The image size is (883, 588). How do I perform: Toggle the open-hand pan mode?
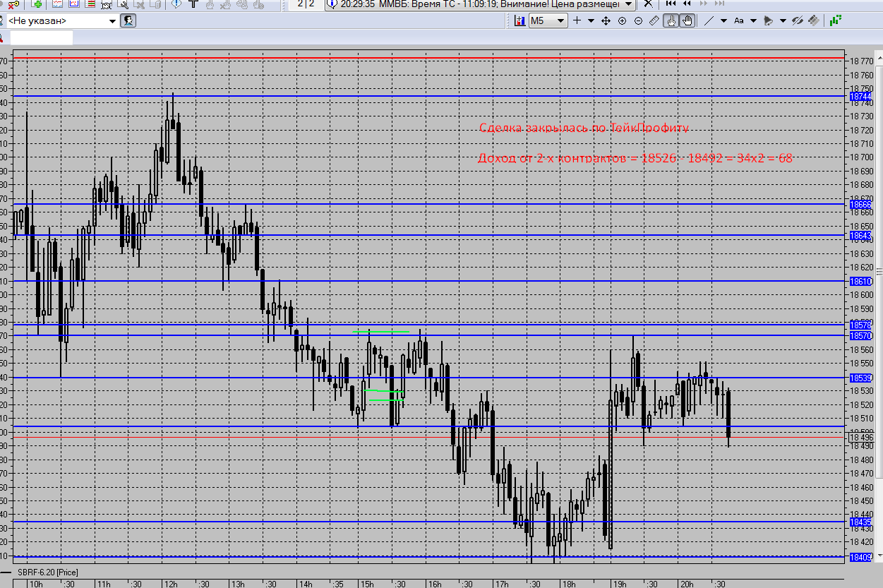(x=687, y=20)
